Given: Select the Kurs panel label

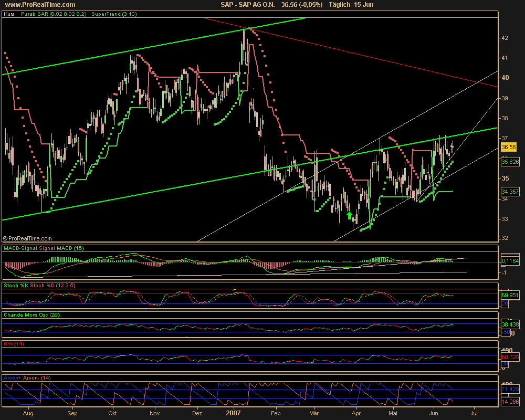Looking at the screenshot, I should pyautogui.click(x=9, y=15).
